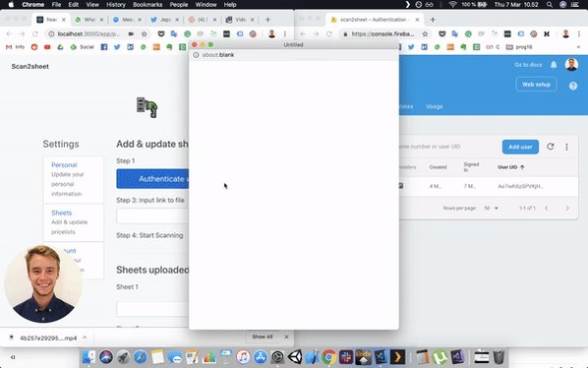Image resolution: width=588 pixels, height=368 pixels.
Task: Sort the table by the User UID column
Action: 510,167
